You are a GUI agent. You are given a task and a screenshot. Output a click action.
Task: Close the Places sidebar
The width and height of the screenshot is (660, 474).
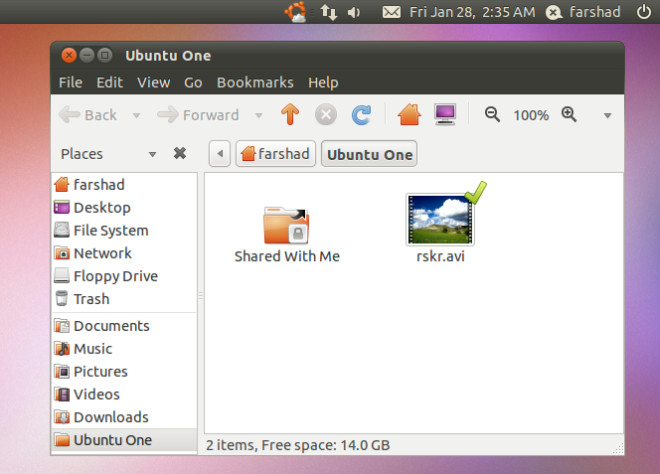pos(180,153)
